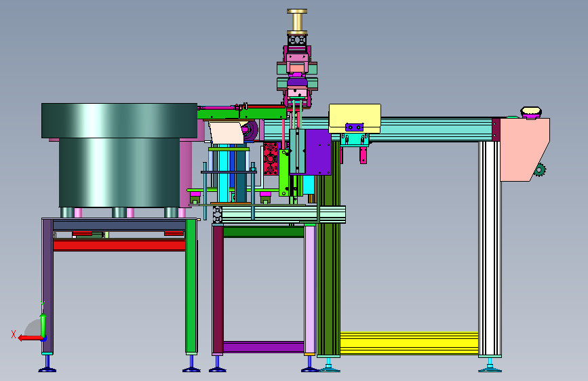Select the magenta finger hanging below the gripper
This screenshot has height=381, width=588.
363,155
